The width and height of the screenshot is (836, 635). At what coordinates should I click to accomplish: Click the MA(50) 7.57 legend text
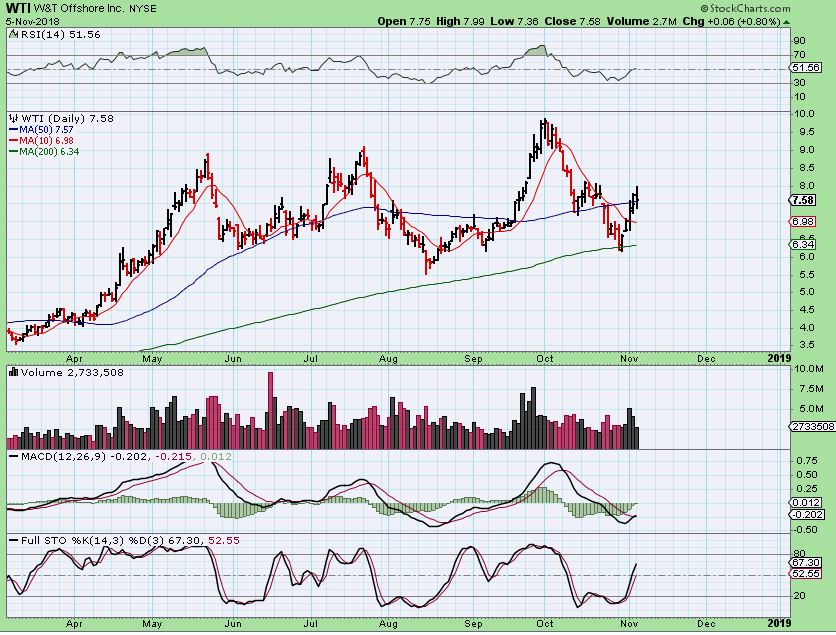point(47,130)
